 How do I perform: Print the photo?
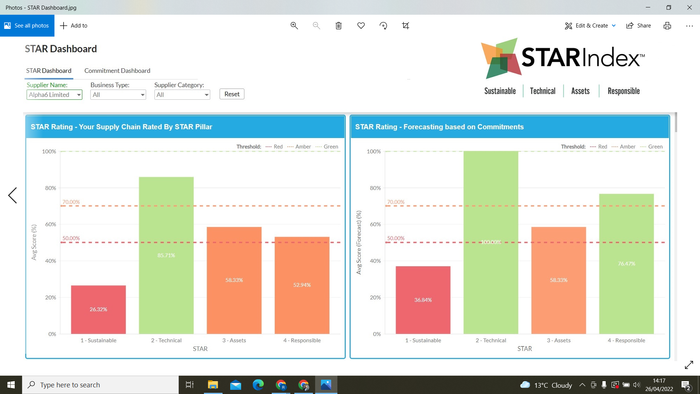click(667, 26)
